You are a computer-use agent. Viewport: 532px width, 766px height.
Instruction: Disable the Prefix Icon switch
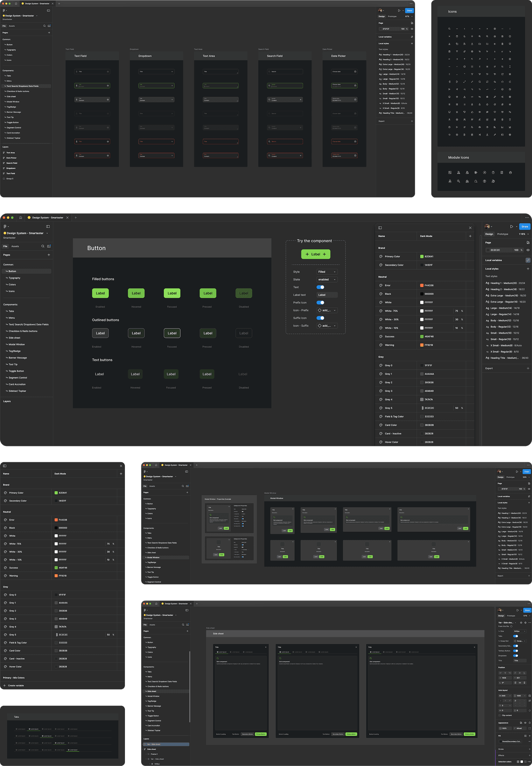[x=320, y=302]
